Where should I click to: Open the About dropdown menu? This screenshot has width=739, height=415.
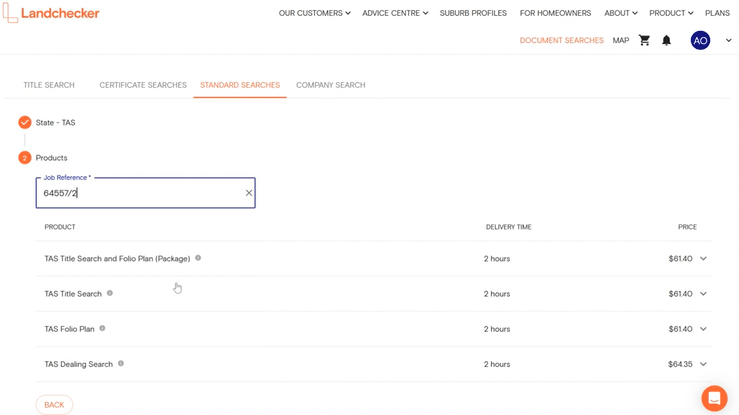[x=621, y=13]
